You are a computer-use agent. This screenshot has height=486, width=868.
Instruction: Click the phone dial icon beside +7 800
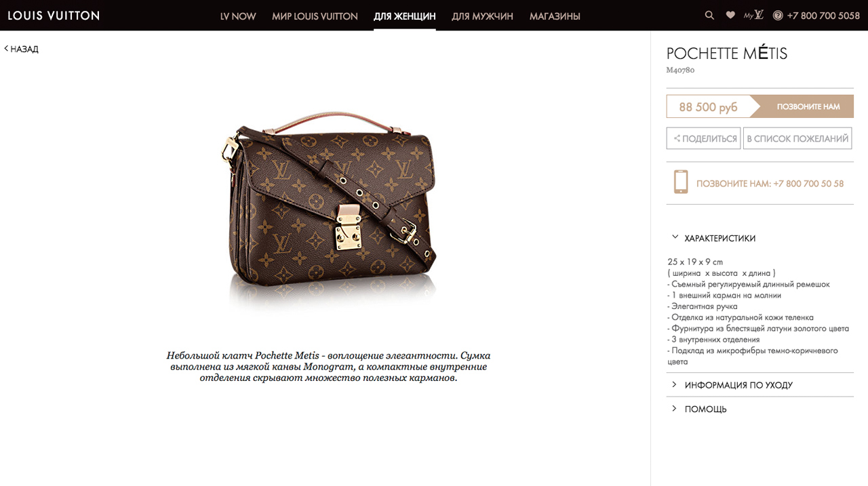click(x=778, y=15)
